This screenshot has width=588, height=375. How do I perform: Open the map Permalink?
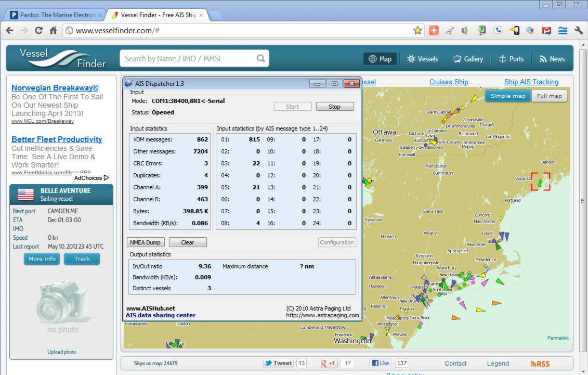pyautogui.click(x=558, y=338)
